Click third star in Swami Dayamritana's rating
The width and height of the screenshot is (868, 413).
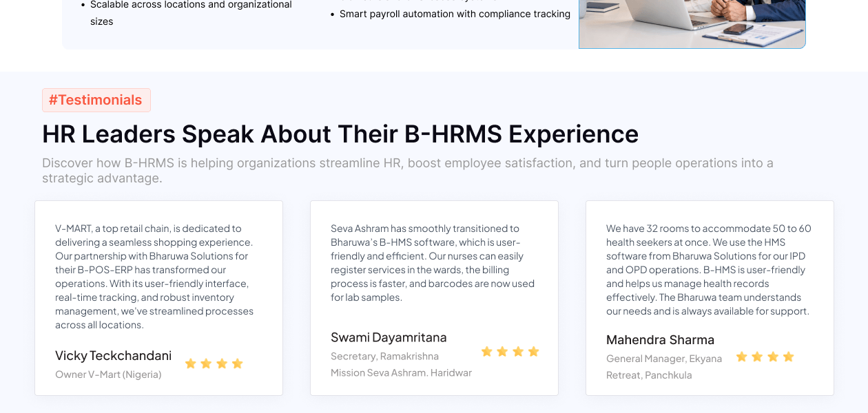pos(518,352)
